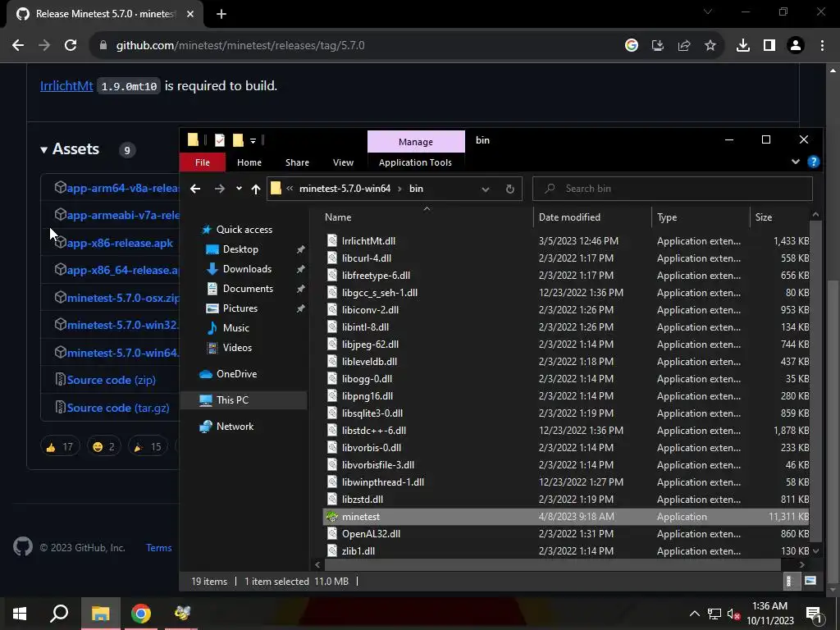Expand the Explorer ribbon chevron
Viewport: 840px width, 630px height.
click(x=796, y=162)
